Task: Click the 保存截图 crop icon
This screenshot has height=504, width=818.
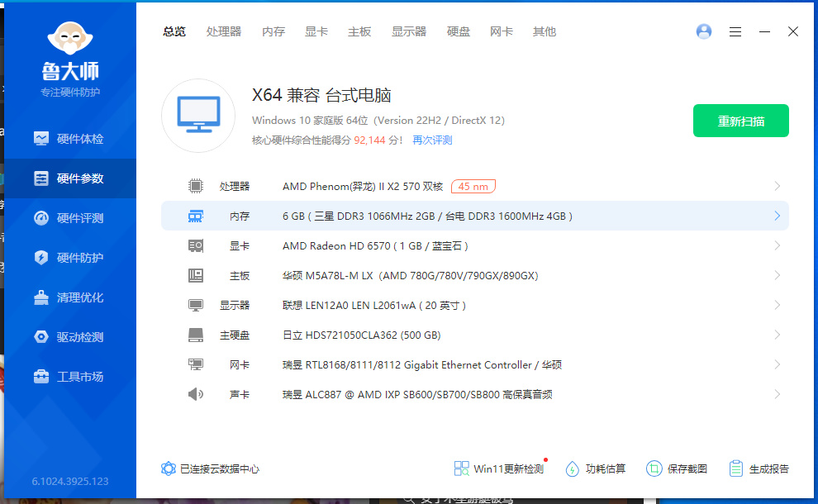Action: point(654,469)
